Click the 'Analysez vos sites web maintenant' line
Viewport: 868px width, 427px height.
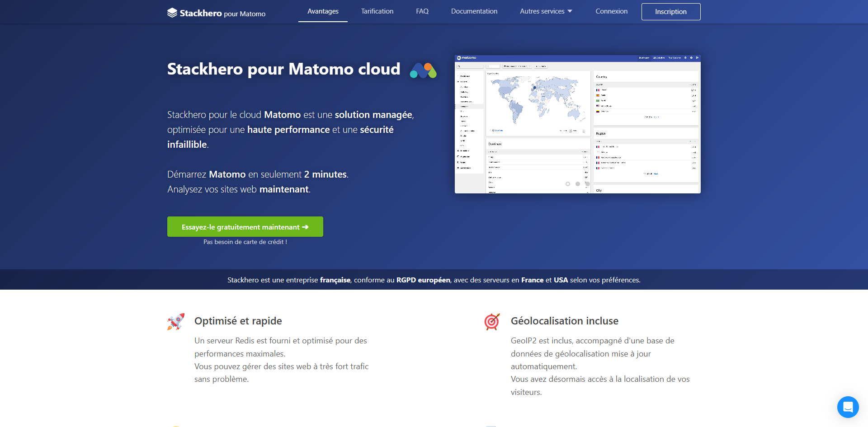(239, 189)
